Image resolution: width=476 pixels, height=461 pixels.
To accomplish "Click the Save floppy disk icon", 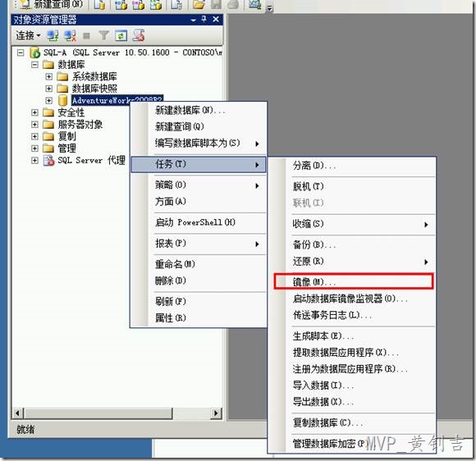I will click(216, 5).
